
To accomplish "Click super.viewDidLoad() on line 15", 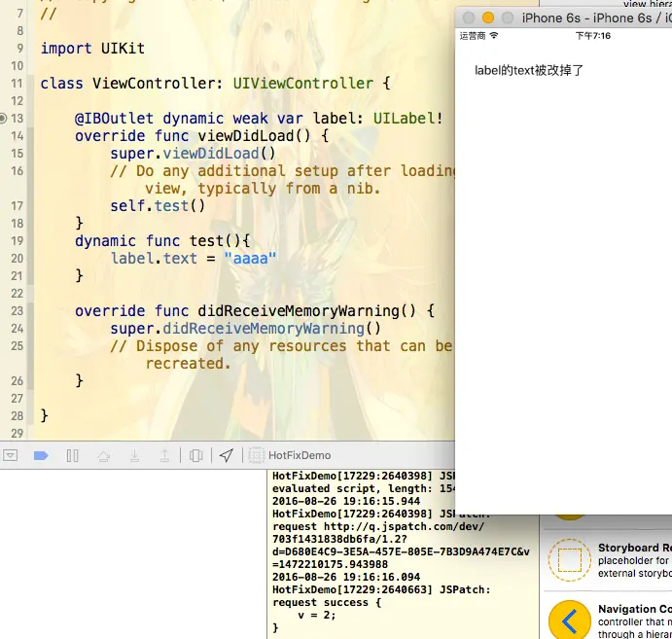I will [193, 154].
